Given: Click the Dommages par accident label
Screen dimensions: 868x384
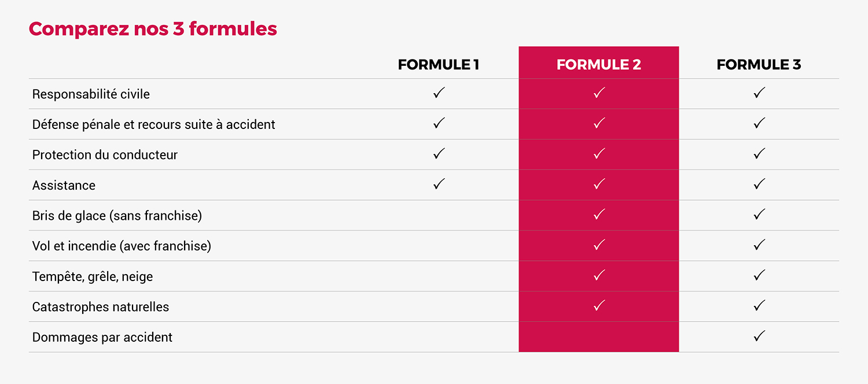Looking at the screenshot, I should pyautogui.click(x=102, y=337).
